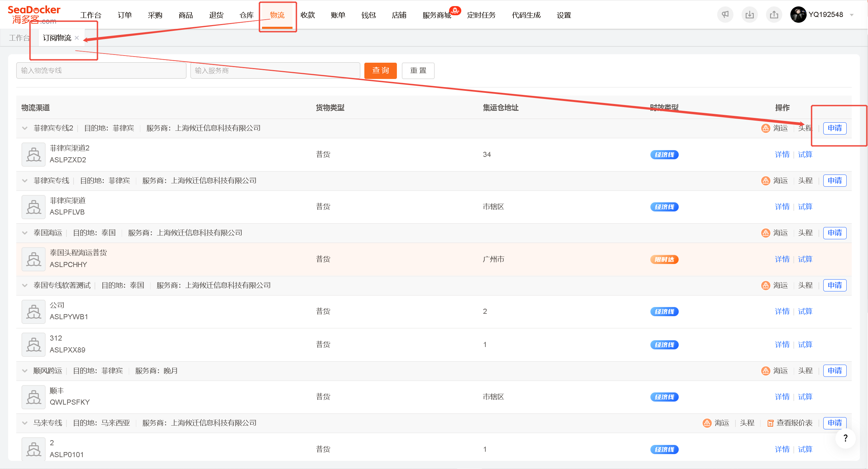
Task: Open the YQ192548 user avatar
Action: tap(798, 15)
